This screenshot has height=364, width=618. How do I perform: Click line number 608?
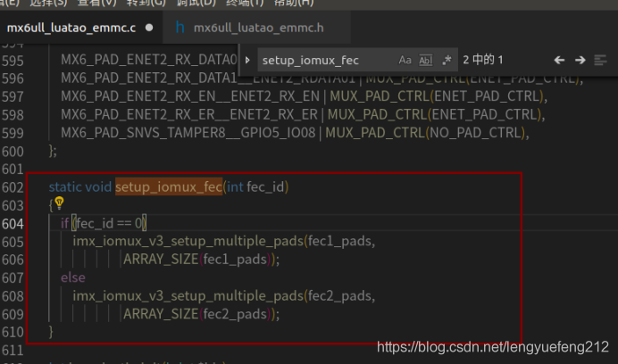coord(13,296)
